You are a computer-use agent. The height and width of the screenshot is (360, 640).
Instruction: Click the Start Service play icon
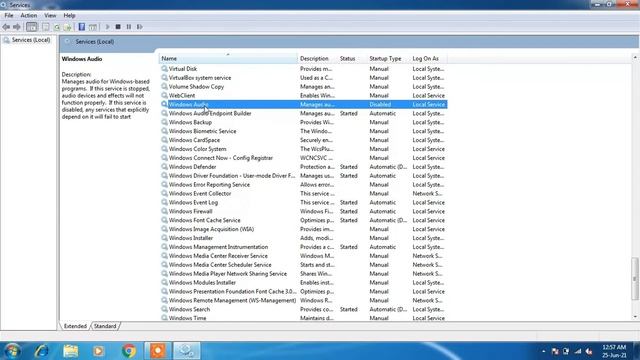[x=107, y=27]
